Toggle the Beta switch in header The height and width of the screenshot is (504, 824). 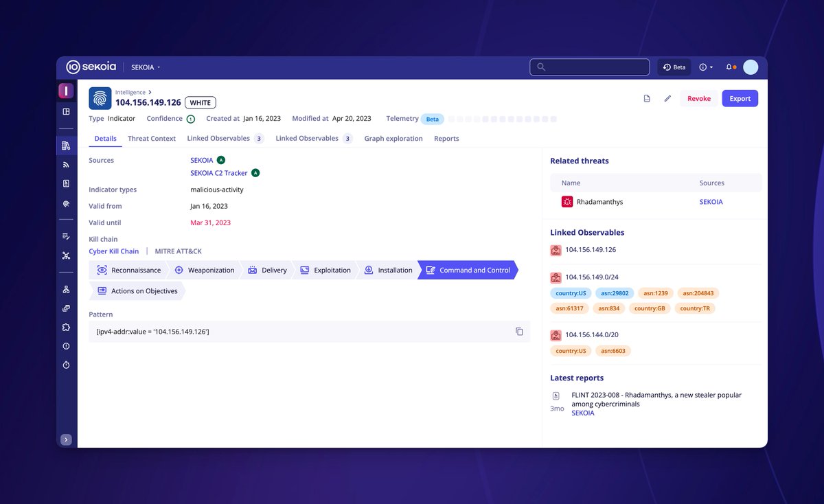tap(674, 67)
